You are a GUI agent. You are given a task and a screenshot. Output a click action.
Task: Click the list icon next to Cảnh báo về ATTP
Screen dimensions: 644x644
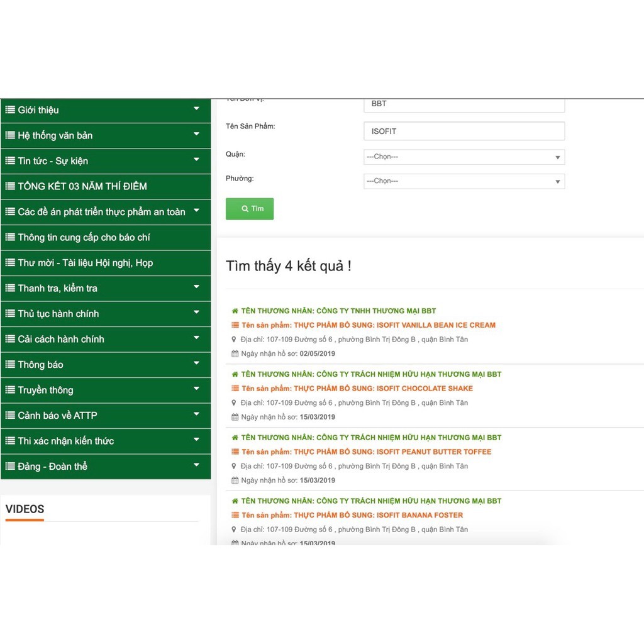[x=10, y=416]
